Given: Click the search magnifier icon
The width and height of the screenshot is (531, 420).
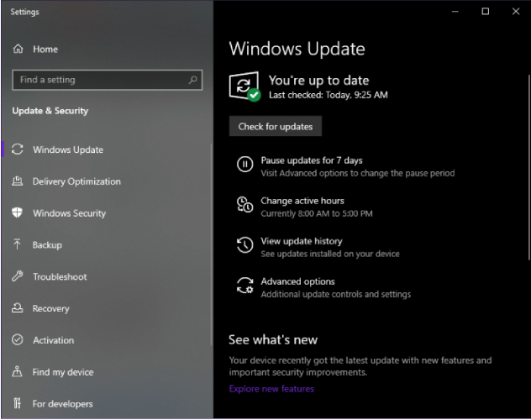Looking at the screenshot, I should [193, 80].
